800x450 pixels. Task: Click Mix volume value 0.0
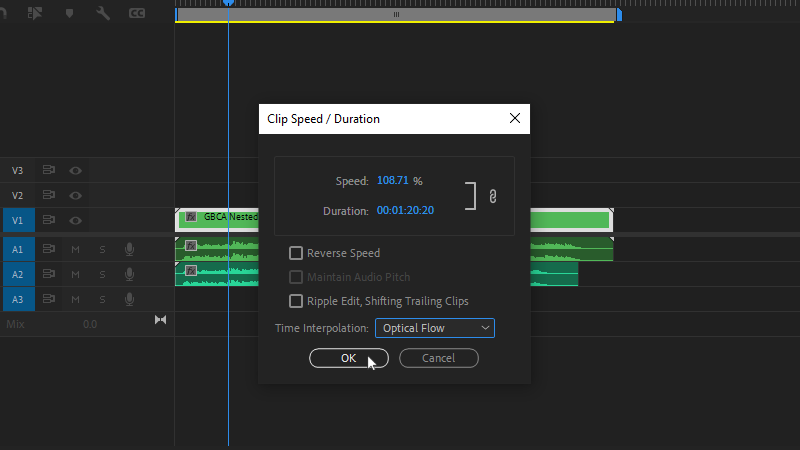(90, 324)
